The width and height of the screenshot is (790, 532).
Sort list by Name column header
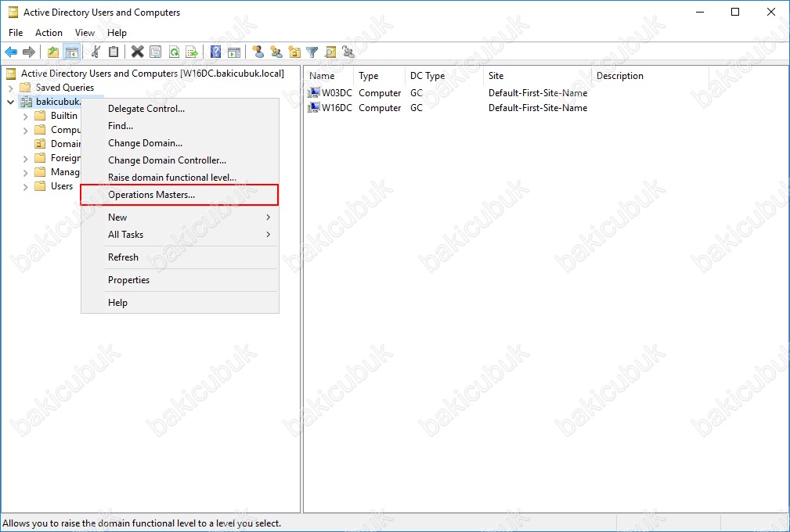click(329, 75)
